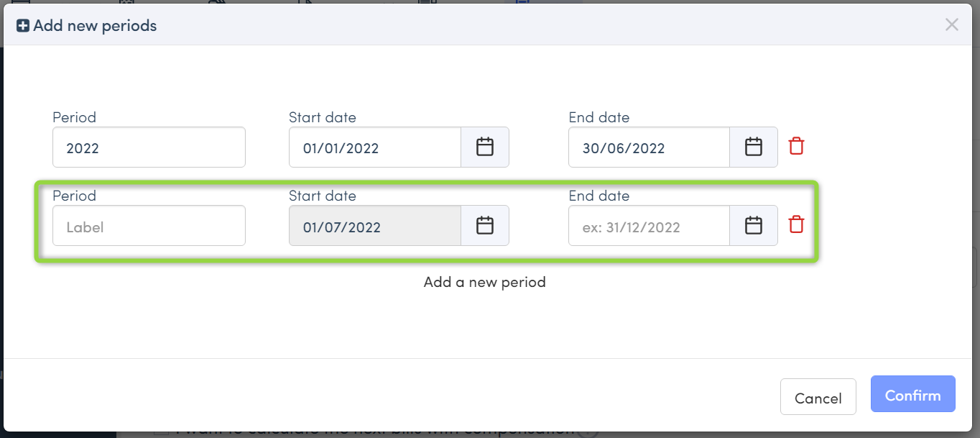Image resolution: width=980 pixels, height=438 pixels.
Task: Click the plus icon beside dialog title
Action: coord(23,26)
